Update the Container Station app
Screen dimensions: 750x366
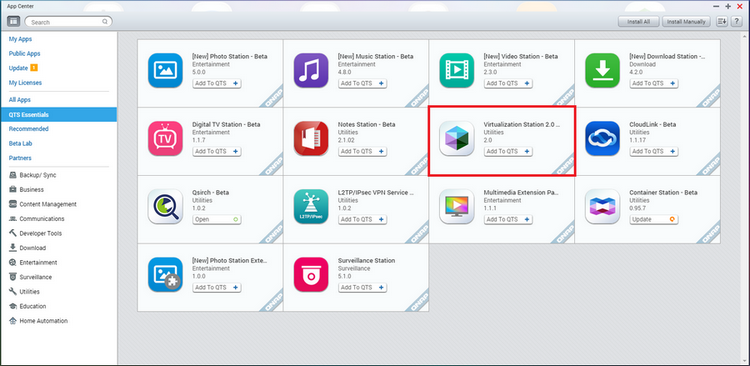click(654, 220)
